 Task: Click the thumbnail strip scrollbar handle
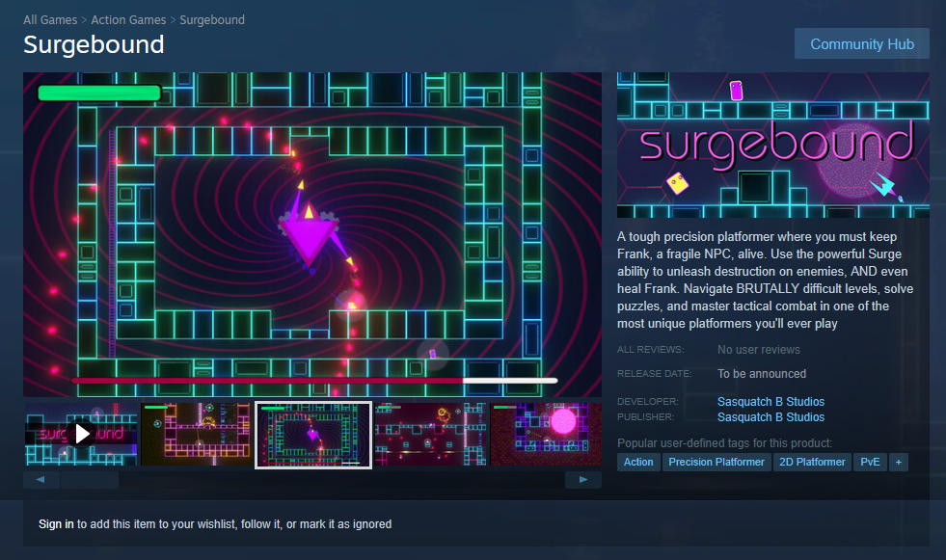(x=90, y=480)
